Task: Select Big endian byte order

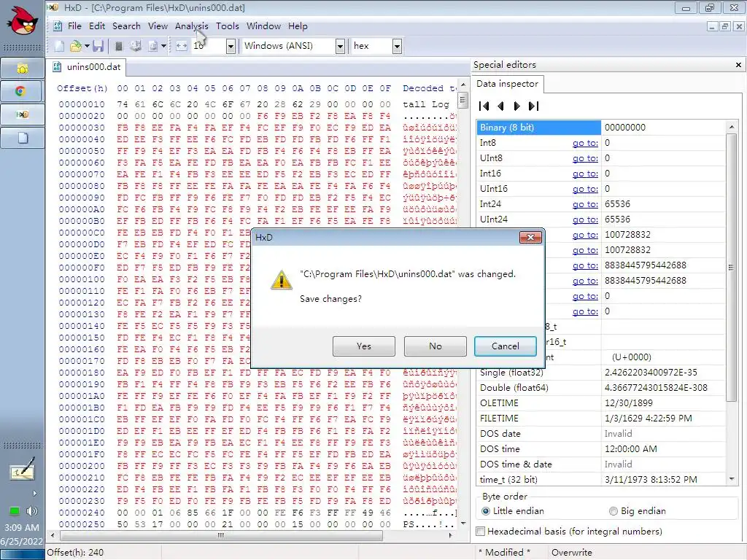Action: click(x=638, y=511)
